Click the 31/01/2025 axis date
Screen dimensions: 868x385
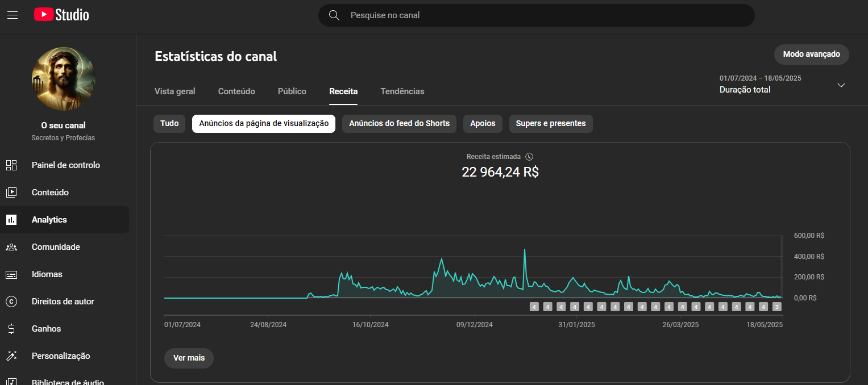(577, 325)
